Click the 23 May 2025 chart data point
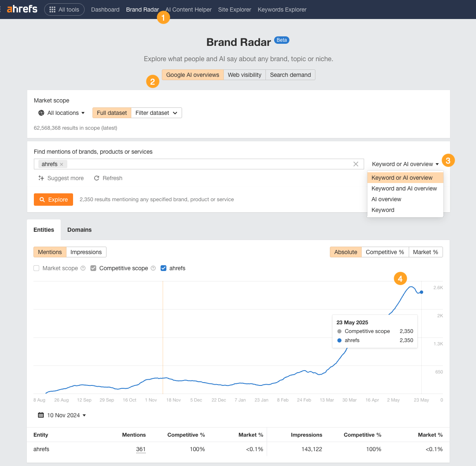This screenshot has width=476, height=466. click(x=421, y=292)
